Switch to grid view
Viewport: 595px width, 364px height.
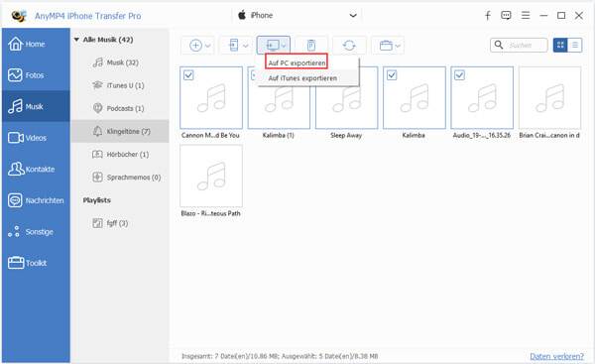pyautogui.click(x=560, y=46)
